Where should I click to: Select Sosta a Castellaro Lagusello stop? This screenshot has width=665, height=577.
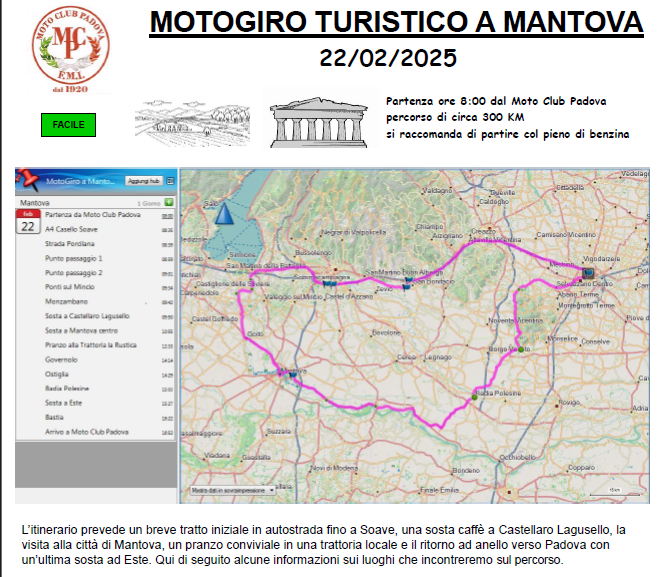(x=86, y=316)
